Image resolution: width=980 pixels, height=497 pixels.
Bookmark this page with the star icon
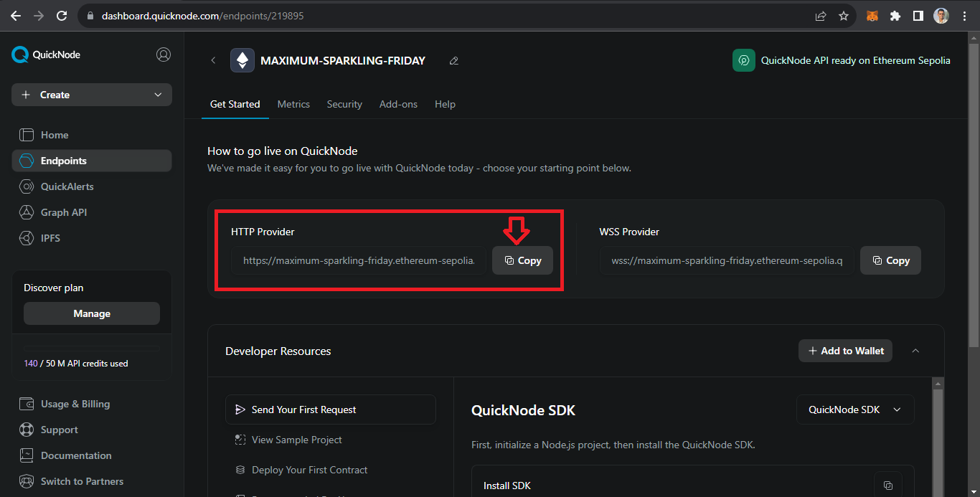coord(844,16)
